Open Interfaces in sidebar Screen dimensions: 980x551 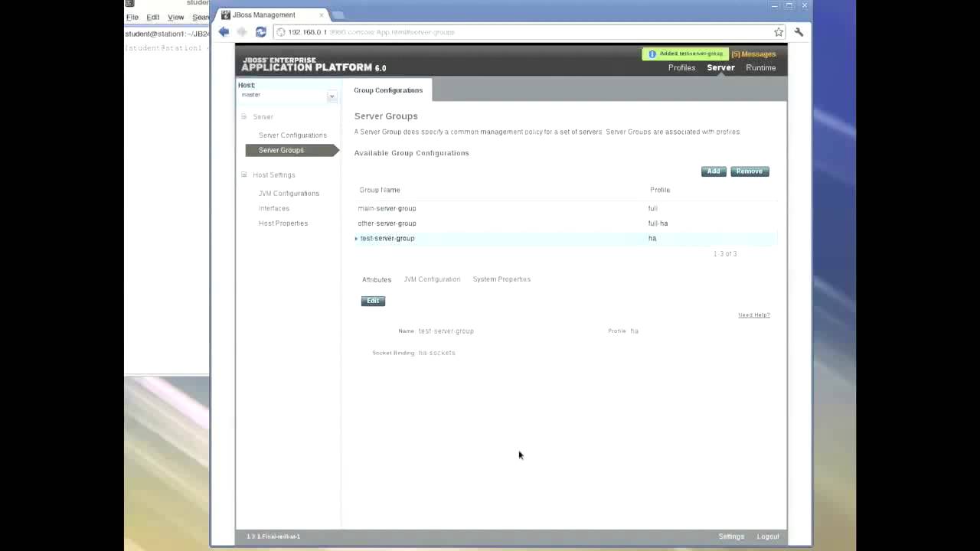coord(274,208)
